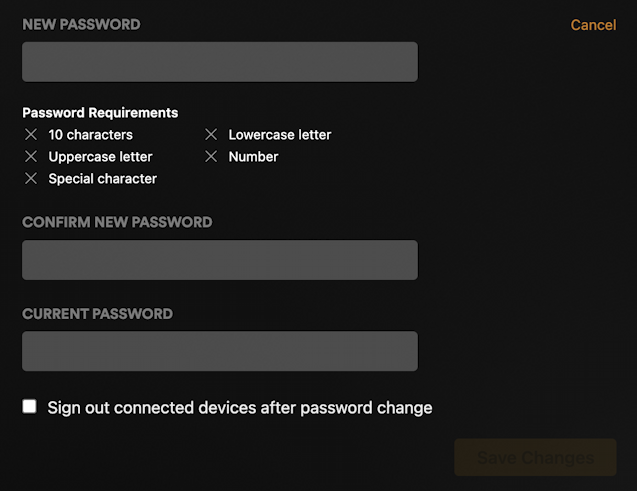637x491 pixels.
Task: Select the Current Password text box
Action: pos(220,351)
